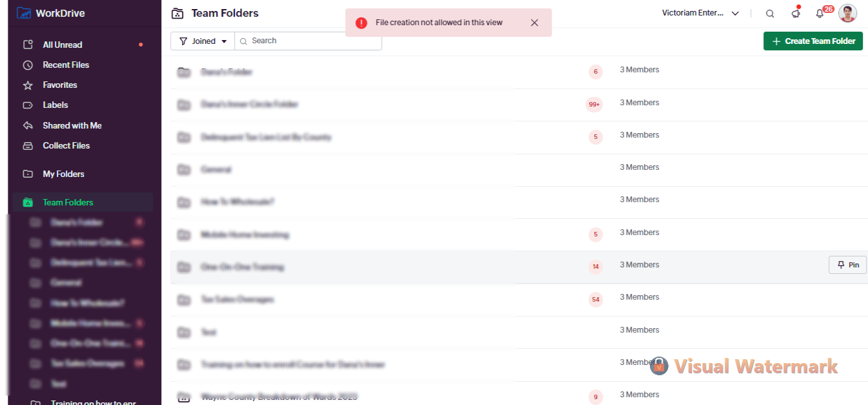Screen dimensions: 868x405
Task: Click the announcements megaphone icon
Action: 796,14
